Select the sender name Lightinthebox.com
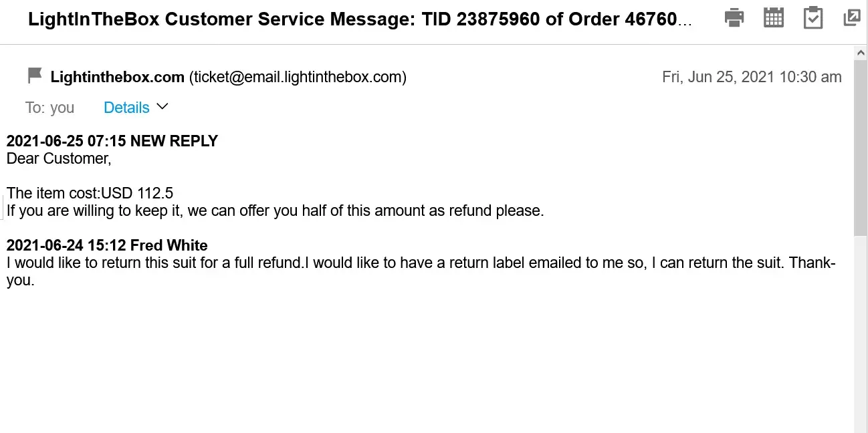868x433 pixels. (118, 77)
